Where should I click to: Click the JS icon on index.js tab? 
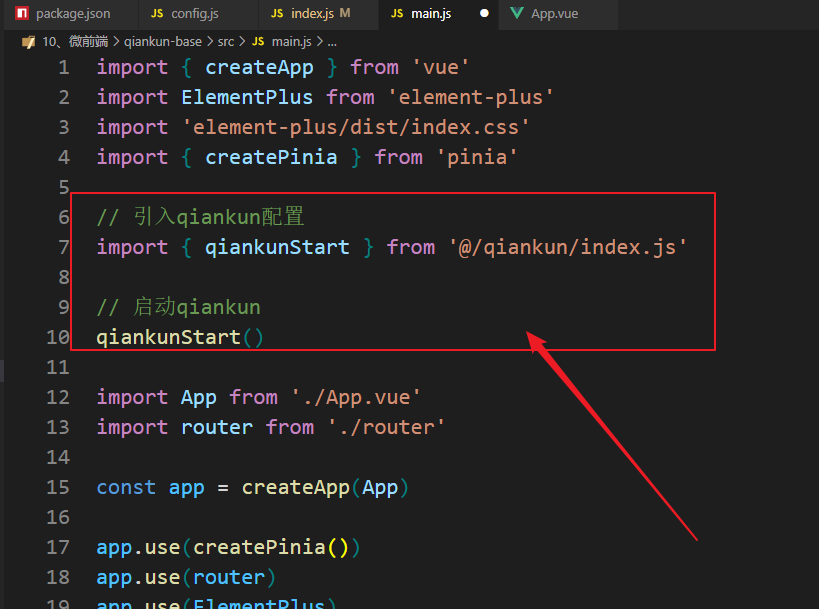277,14
